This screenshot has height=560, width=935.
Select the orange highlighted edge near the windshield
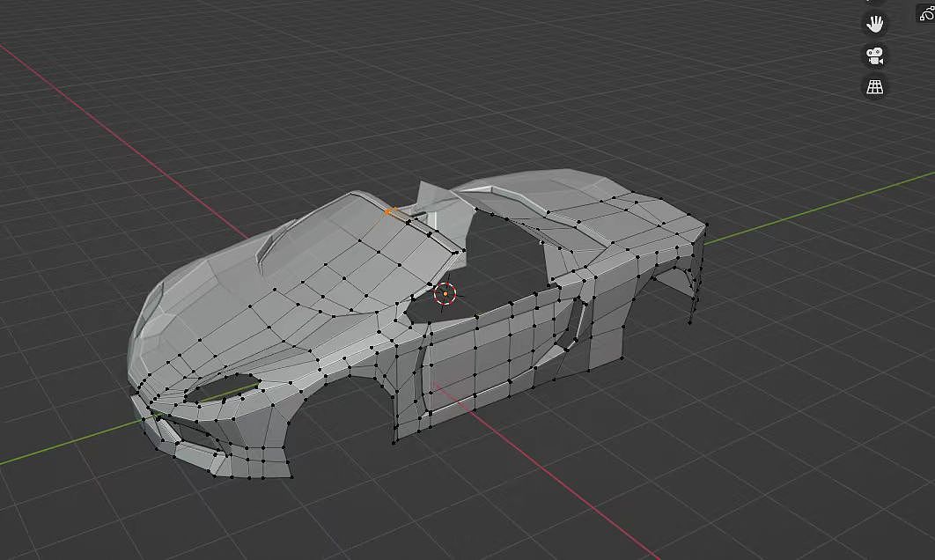390,211
